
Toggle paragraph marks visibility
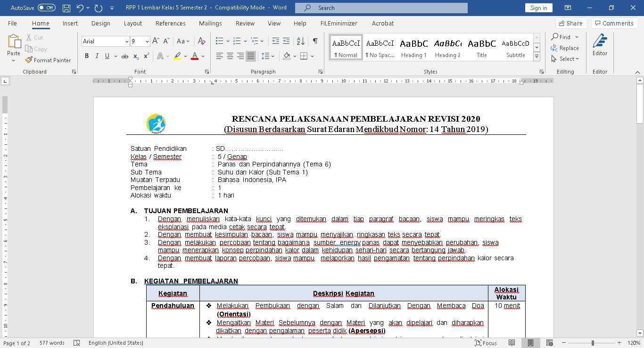[315, 41]
